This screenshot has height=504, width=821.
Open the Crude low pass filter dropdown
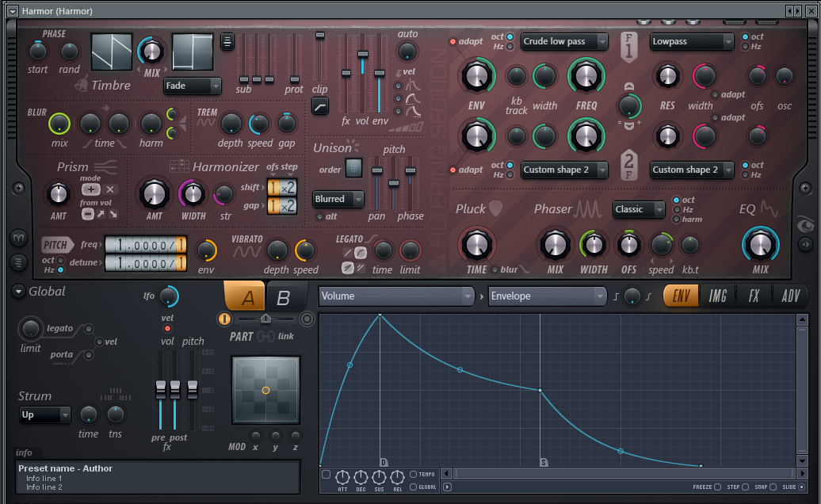(564, 41)
